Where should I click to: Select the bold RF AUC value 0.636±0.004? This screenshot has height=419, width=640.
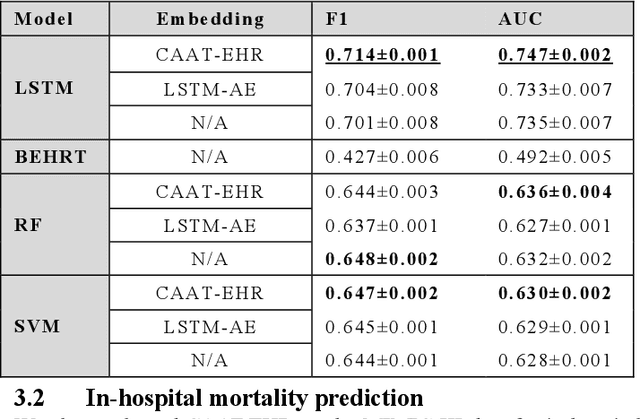[x=555, y=191]
